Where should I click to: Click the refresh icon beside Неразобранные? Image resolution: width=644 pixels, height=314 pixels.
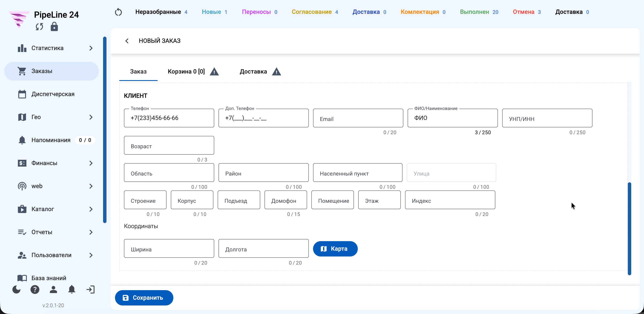(118, 12)
